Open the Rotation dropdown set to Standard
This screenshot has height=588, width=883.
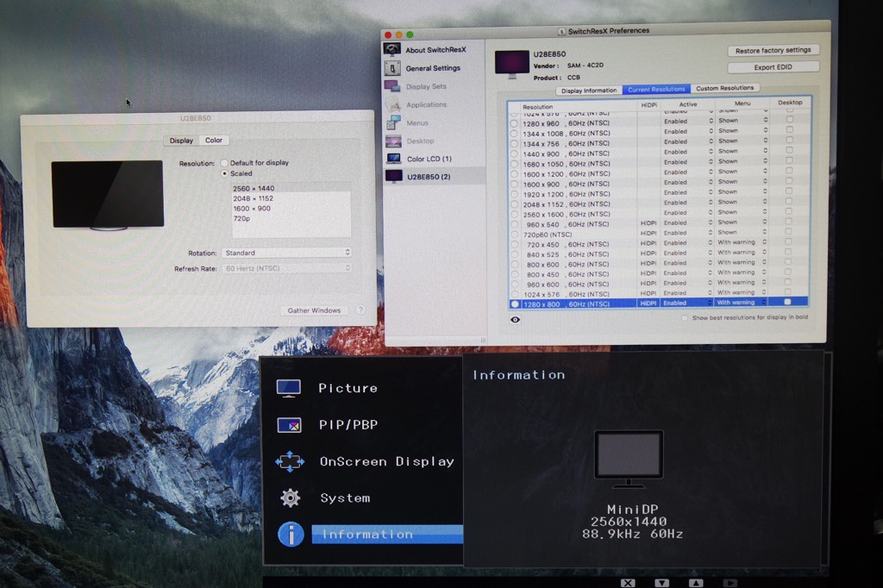click(x=286, y=253)
